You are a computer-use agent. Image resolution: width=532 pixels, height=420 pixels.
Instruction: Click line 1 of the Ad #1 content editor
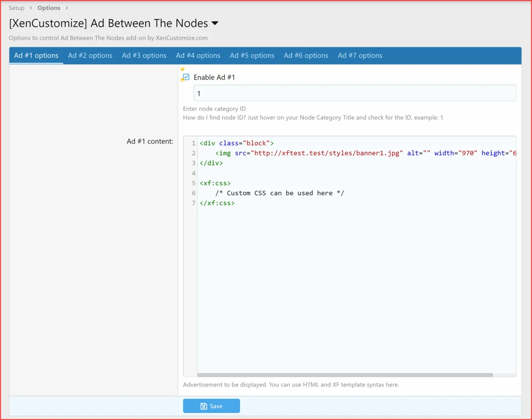pyautogui.click(x=236, y=143)
